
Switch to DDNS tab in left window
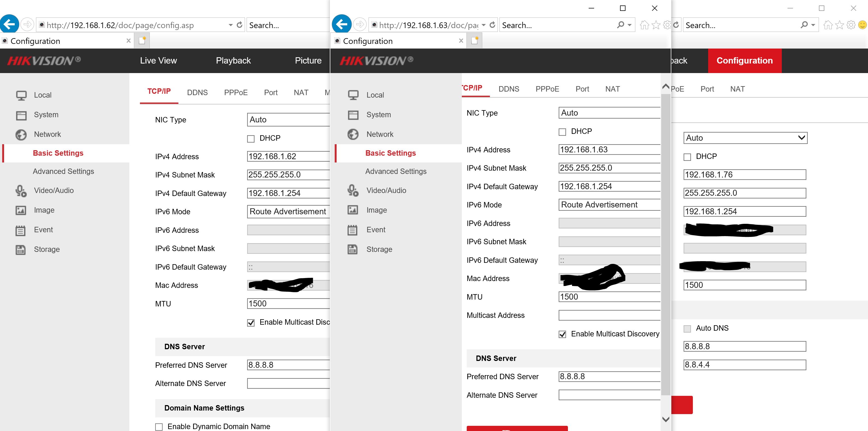pos(197,93)
